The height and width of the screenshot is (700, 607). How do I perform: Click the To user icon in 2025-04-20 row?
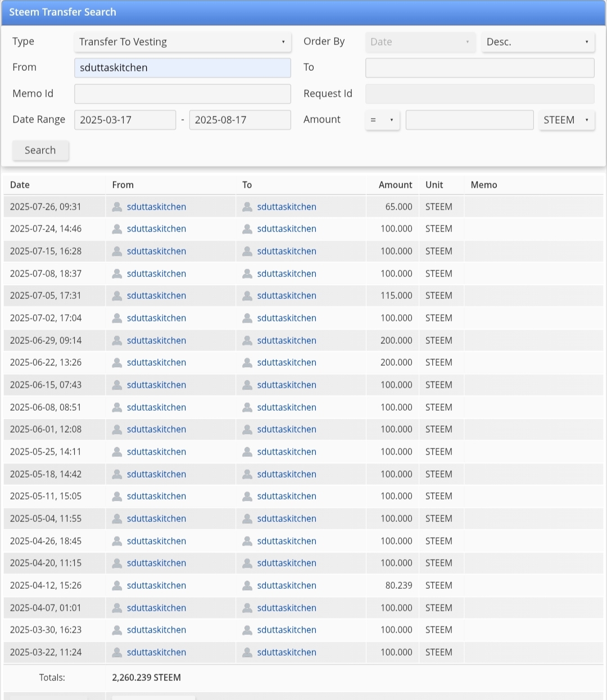click(247, 563)
